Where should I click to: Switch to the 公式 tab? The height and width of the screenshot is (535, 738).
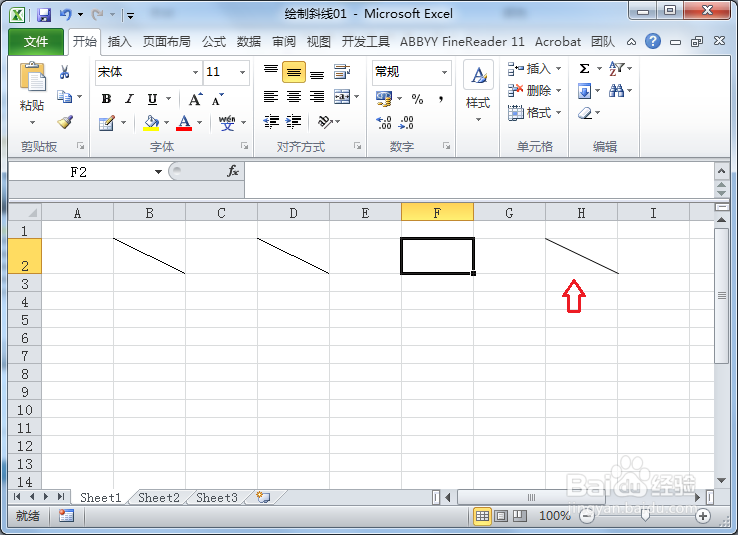coord(214,42)
